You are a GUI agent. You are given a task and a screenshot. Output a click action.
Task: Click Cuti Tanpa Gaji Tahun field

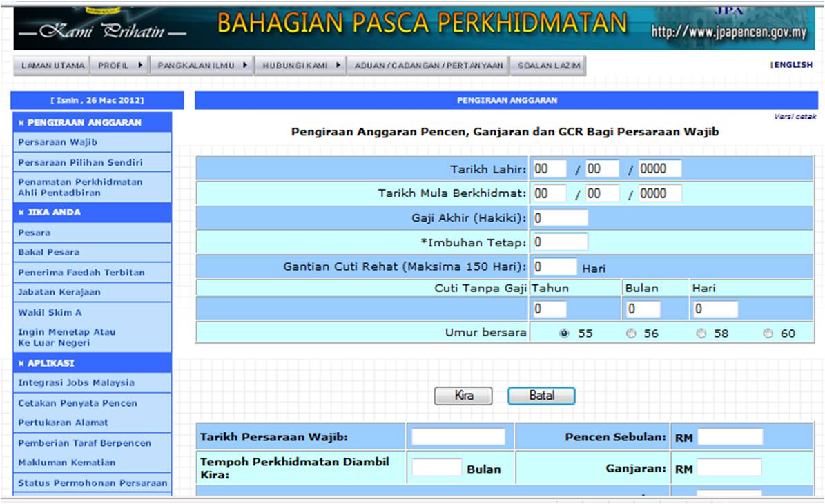point(550,309)
